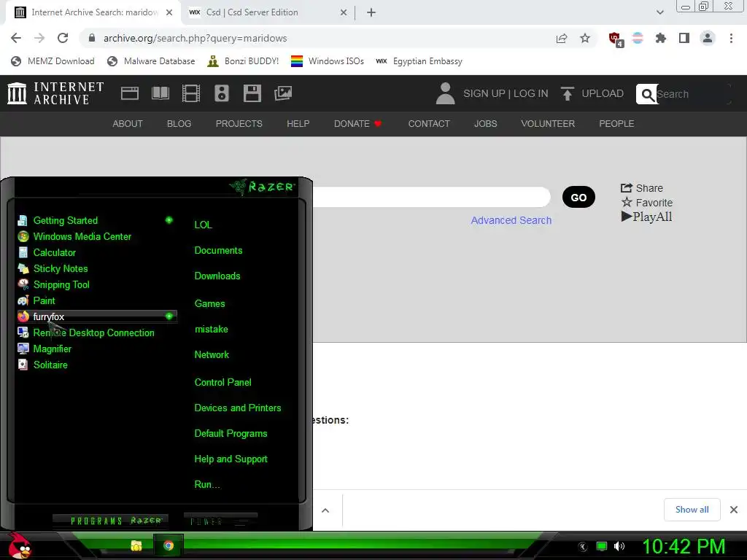Click Show all downloads button

(692, 510)
